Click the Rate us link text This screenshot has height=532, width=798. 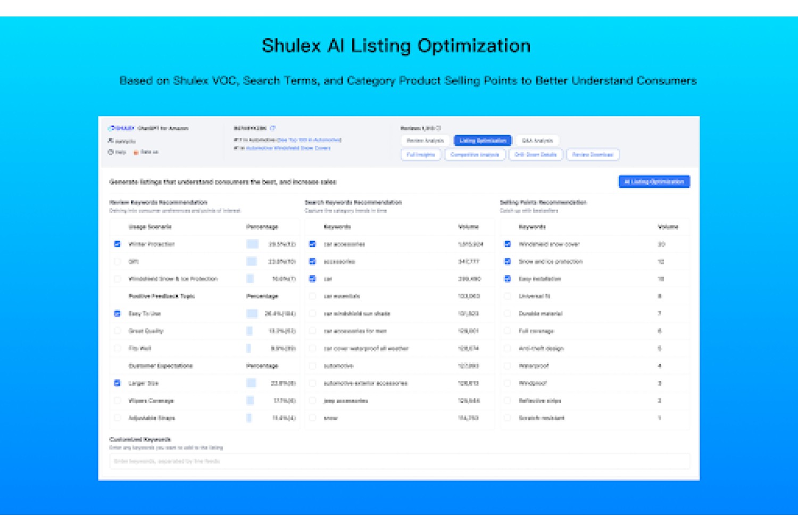149,152
